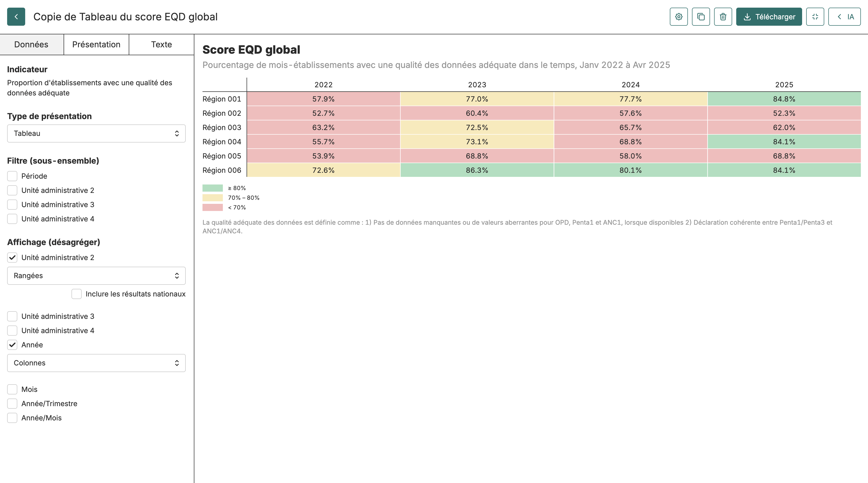The width and height of the screenshot is (868, 483).
Task: Click the duplicate copy icon
Action: point(701,17)
